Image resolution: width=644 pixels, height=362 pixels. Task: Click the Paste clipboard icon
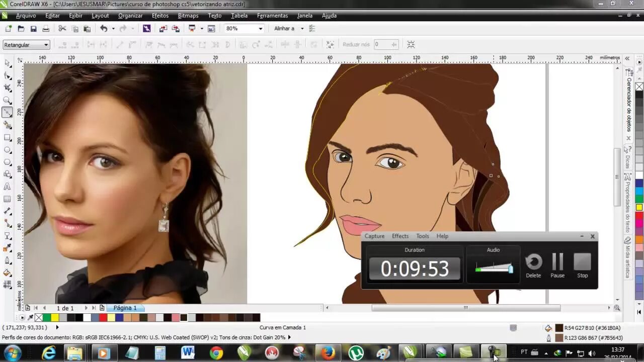pos(87,29)
